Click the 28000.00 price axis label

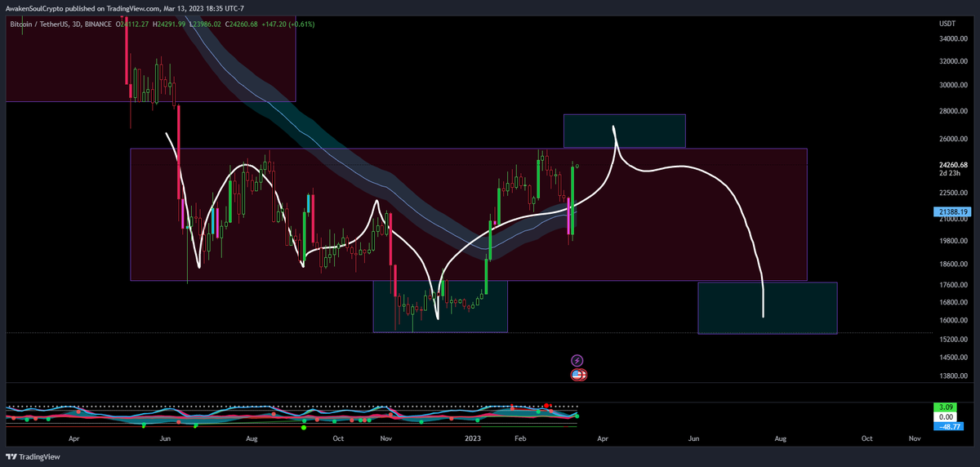pos(955,112)
